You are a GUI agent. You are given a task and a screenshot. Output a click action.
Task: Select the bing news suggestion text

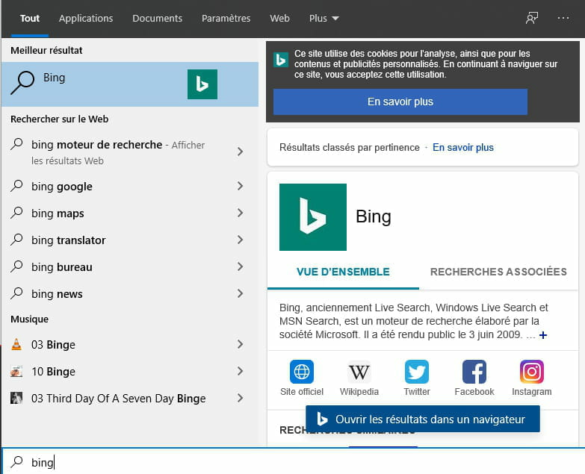pyautogui.click(x=57, y=294)
